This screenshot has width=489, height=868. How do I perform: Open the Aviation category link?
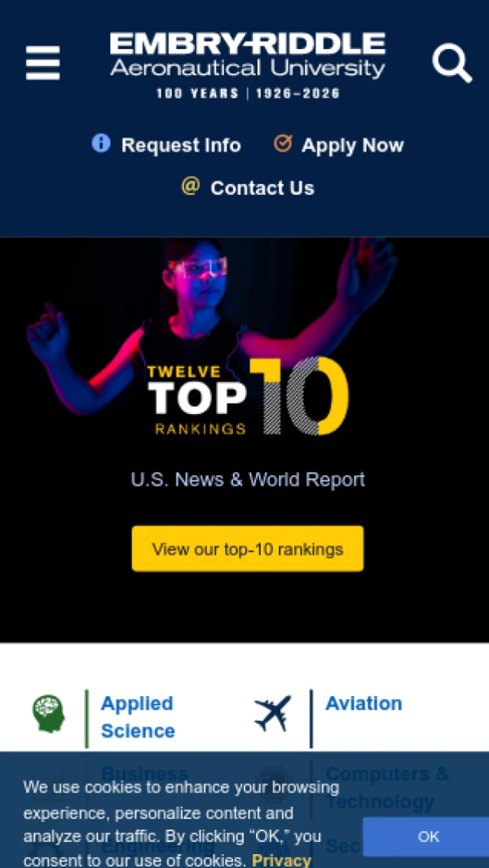pyautogui.click(x=363, y=703)
